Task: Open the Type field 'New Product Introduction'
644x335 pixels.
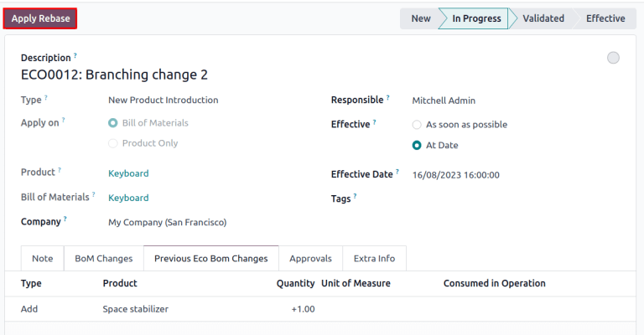Action: pyautogui.click(x=163, y=100)
